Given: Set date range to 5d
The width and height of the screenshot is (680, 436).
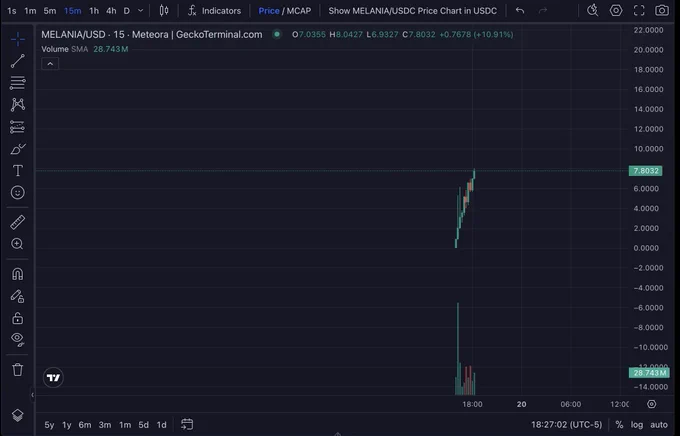Looking at the screenshot, I should tap(144, 425).
